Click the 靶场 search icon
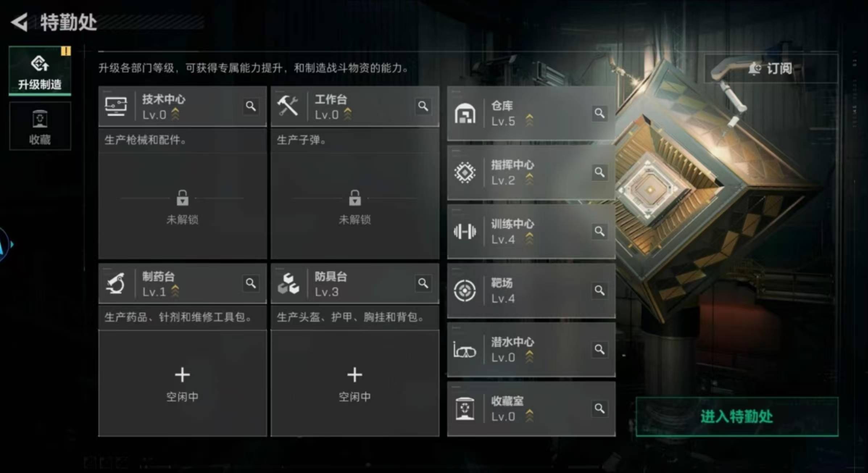Screen dimensions: 868x473 (x=599, y=290)
